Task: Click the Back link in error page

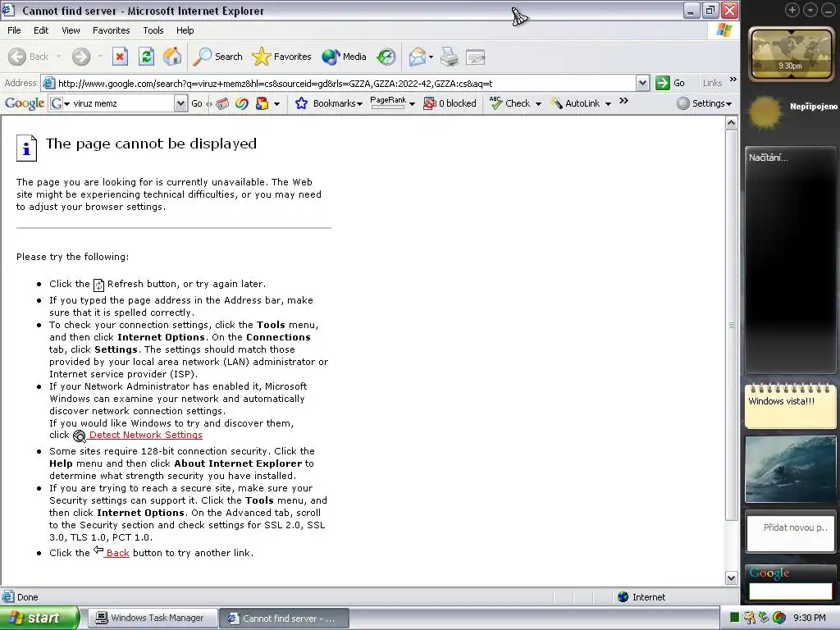Action: click(x=117, y=553)
